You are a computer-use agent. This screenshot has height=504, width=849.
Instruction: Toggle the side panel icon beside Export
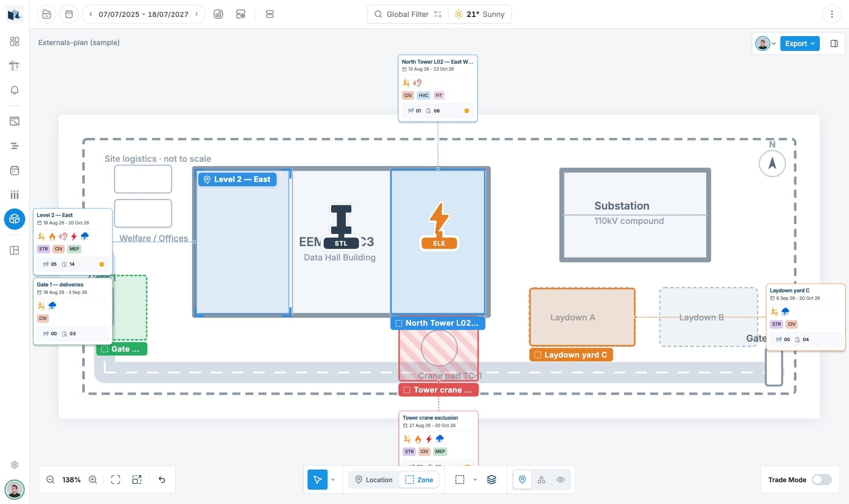834,44
